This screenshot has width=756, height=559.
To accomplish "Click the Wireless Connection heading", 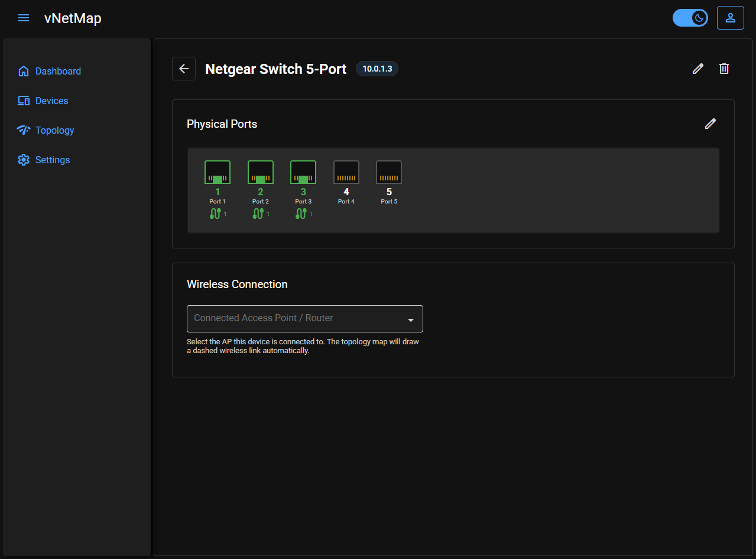I will point(237,284).
